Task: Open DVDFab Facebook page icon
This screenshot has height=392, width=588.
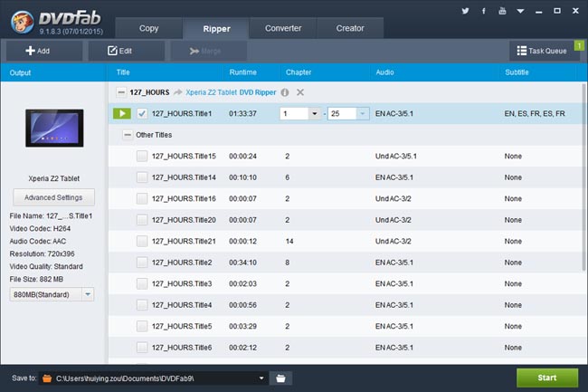Action: [484, 11]
